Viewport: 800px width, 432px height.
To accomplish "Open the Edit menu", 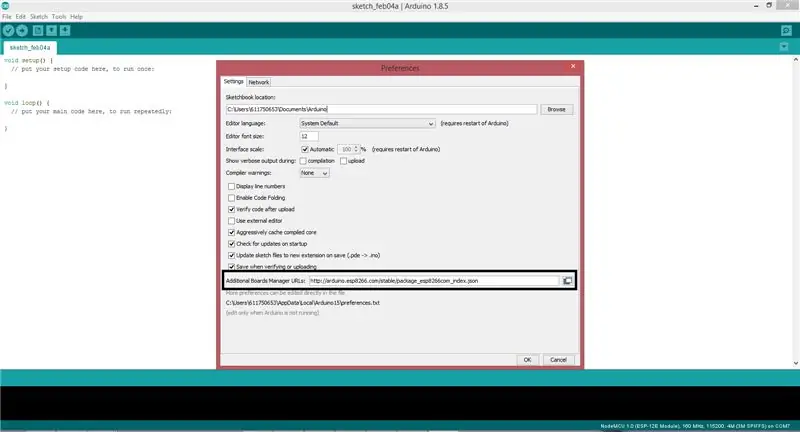I will pos(20,17).
